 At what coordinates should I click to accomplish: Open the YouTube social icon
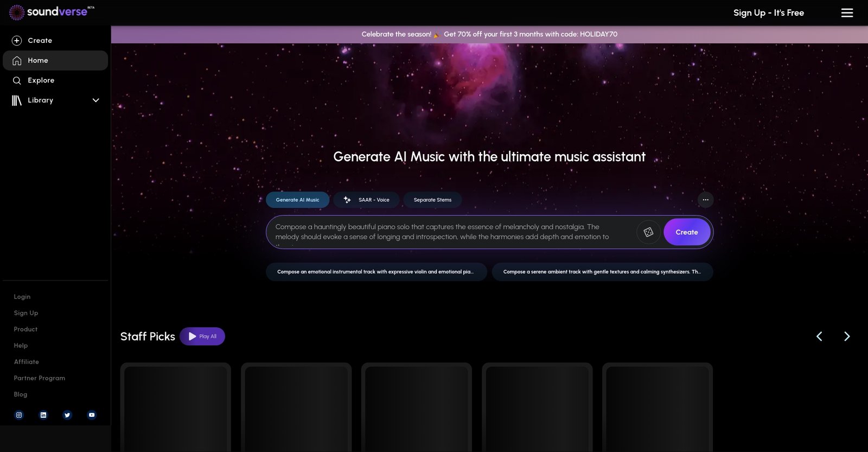(x=92, y=415)
